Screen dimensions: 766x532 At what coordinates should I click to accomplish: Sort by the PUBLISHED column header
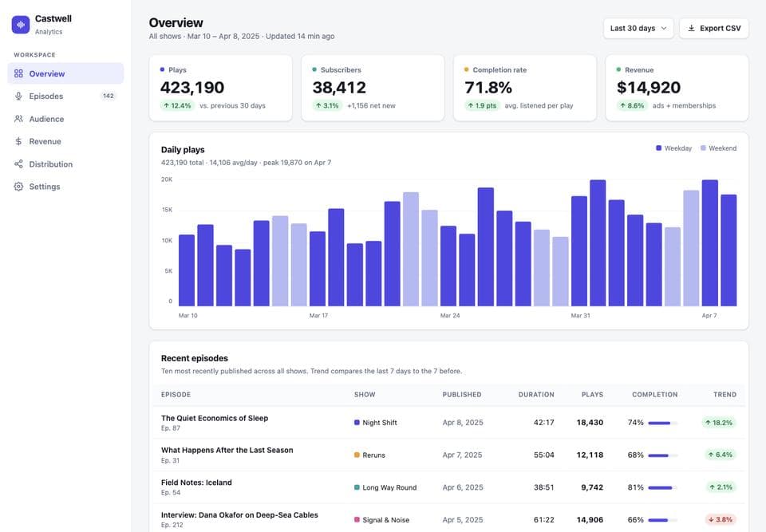(x=462, y=394)
